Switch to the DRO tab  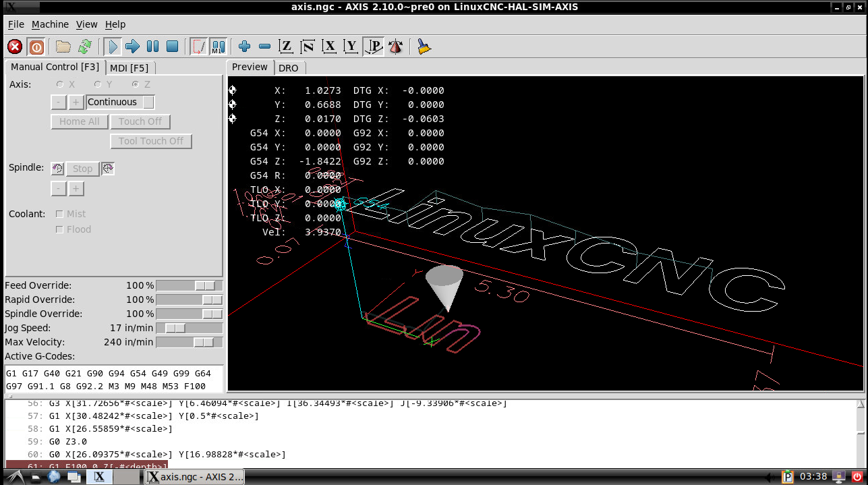(288, 67)
